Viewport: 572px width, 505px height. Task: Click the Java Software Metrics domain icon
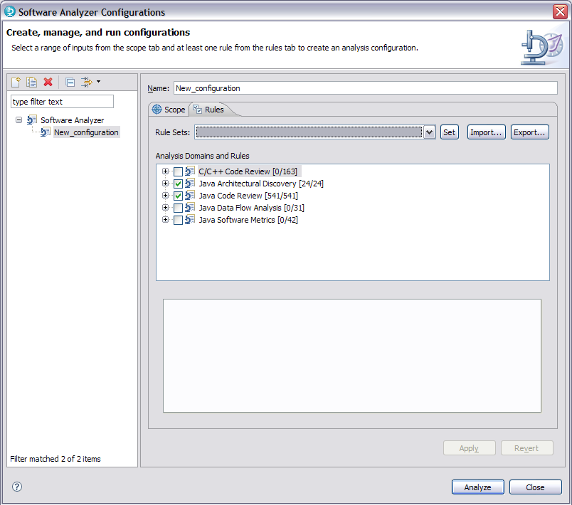pos(190,220)
